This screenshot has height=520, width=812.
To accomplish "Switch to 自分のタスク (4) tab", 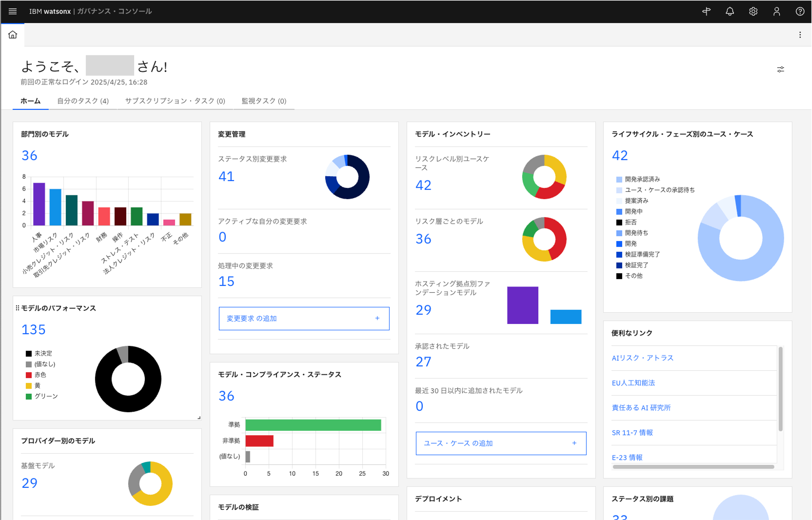I will coord(83,101).
